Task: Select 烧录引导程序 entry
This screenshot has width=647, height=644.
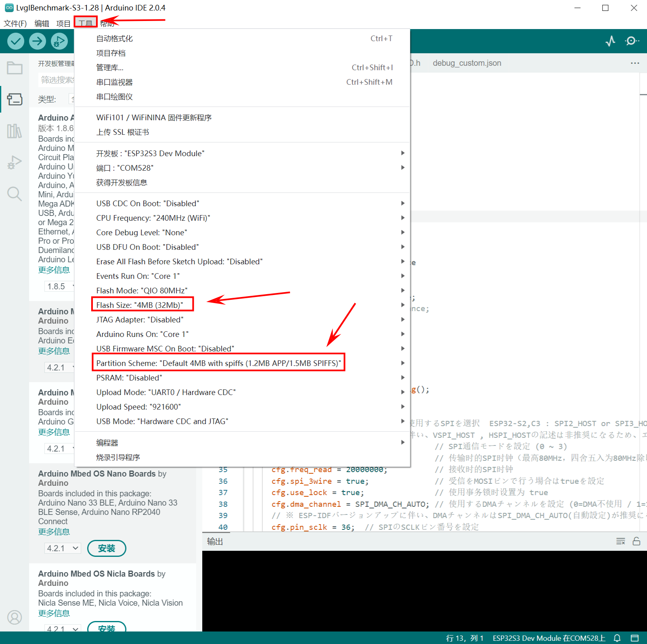Action: pyautogui.click(x=242, y=457)
